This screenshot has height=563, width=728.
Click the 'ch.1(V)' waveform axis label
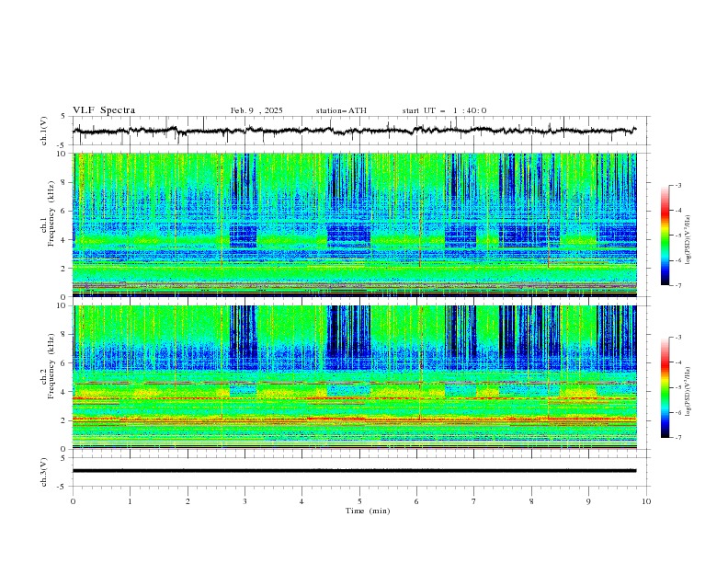[x=44, y=131]
